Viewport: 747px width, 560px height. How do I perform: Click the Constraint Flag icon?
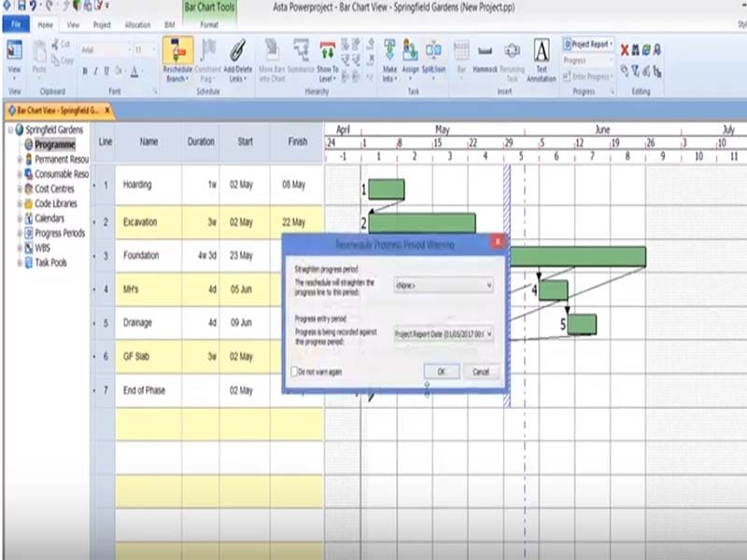point(207,51)
